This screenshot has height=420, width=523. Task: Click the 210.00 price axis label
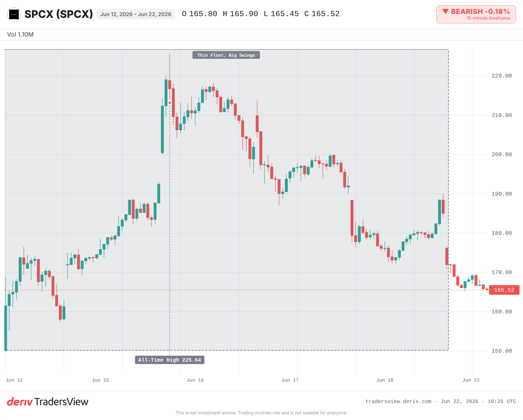[x=502, y=115]
